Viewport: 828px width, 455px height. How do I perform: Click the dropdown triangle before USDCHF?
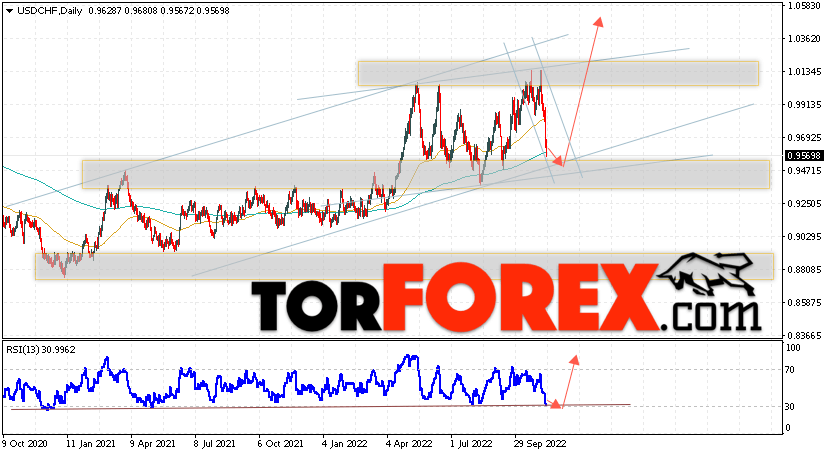(x=10, y=11)
